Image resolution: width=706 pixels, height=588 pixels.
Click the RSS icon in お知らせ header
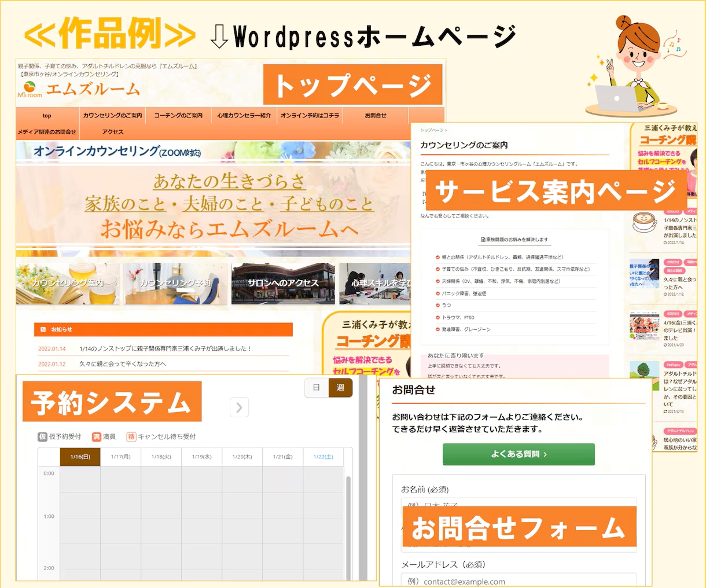43,329
